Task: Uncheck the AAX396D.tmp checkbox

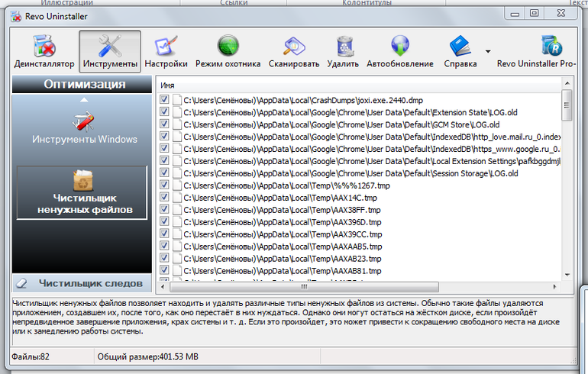Action: (x=164, y=221)
